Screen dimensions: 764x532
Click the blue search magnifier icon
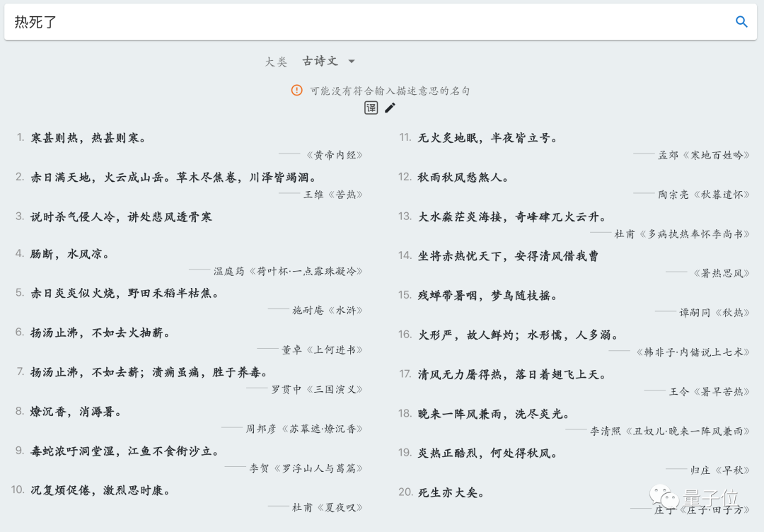(x=741, y=21)
